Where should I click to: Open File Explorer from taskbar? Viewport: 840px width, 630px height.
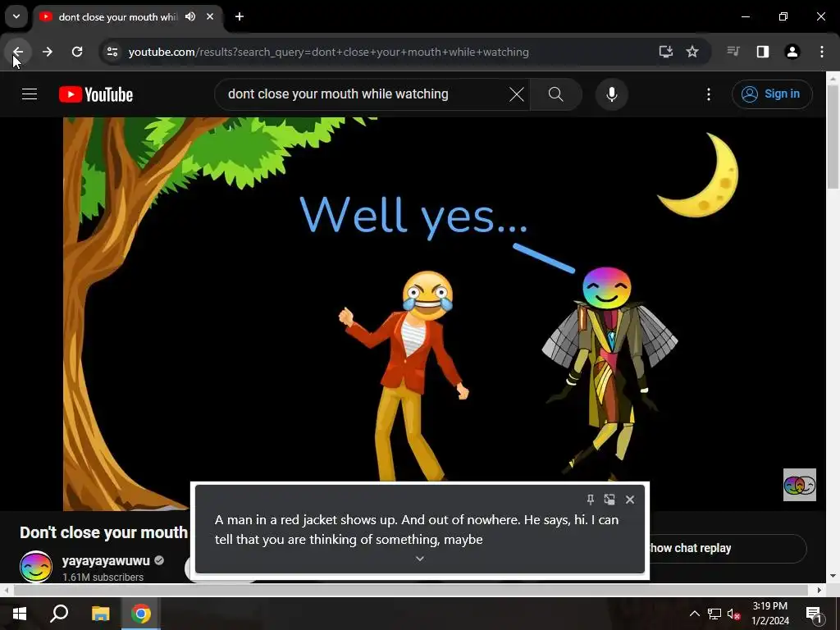pyautogui.click(x=100, y=614)
